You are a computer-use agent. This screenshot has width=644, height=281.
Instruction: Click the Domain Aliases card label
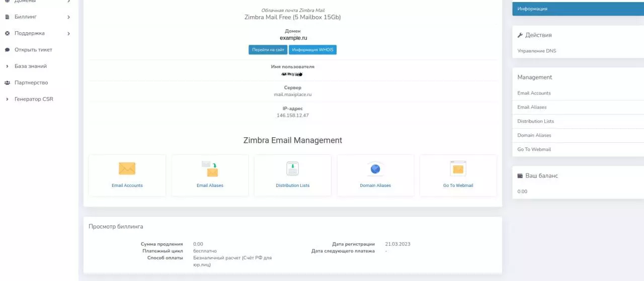[375, 185]
